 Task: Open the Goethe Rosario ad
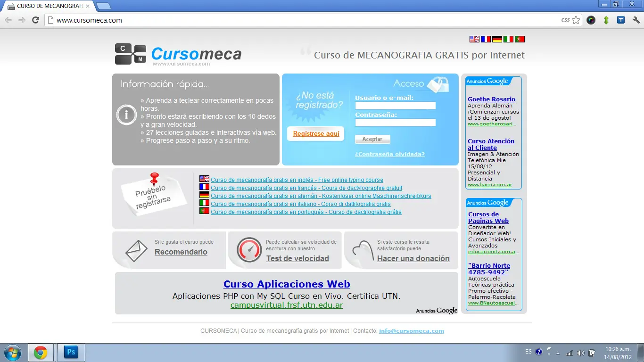pos(491,99)
